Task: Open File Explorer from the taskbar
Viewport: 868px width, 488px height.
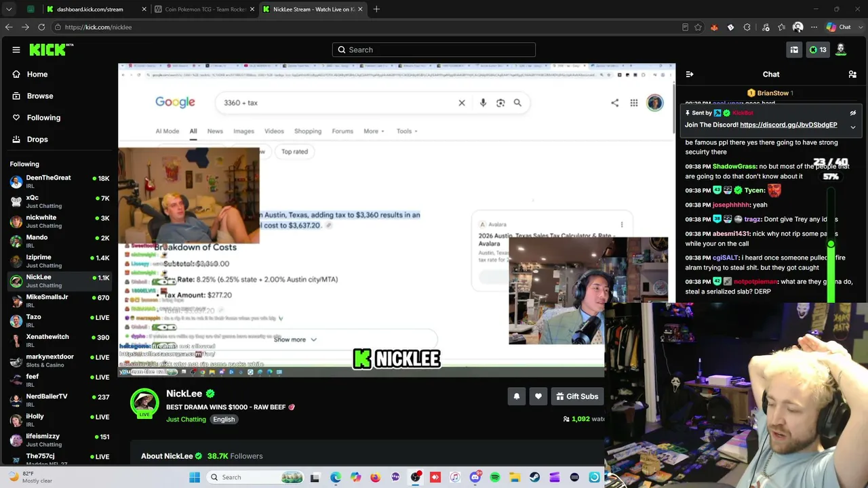Action: coord(515,477)
